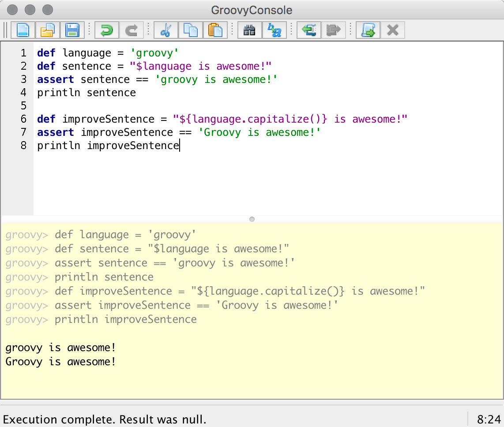This screenshot has width=504, height=427.
Task: Undo the last edit with green arrow
Action: (x=107, y=30)
